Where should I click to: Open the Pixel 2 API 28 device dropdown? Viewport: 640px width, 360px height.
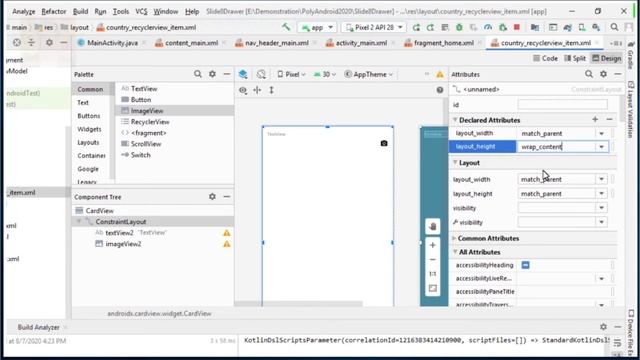pos(374,27)
